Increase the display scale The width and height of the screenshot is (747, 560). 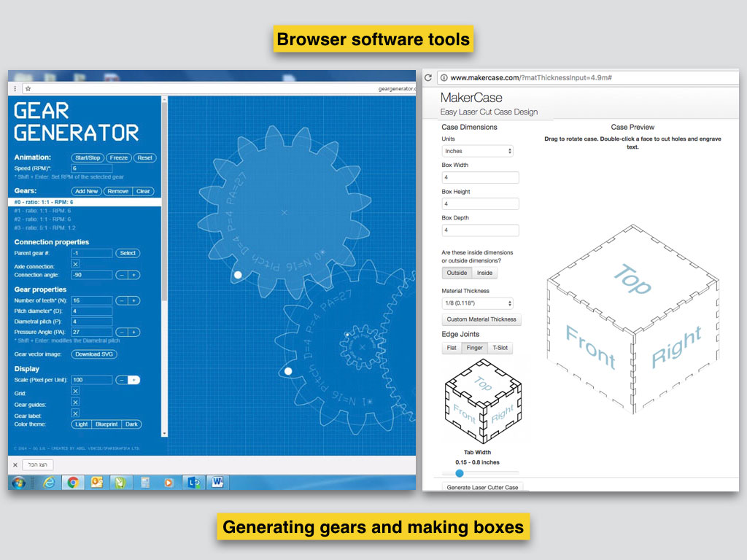pos(134,380)
